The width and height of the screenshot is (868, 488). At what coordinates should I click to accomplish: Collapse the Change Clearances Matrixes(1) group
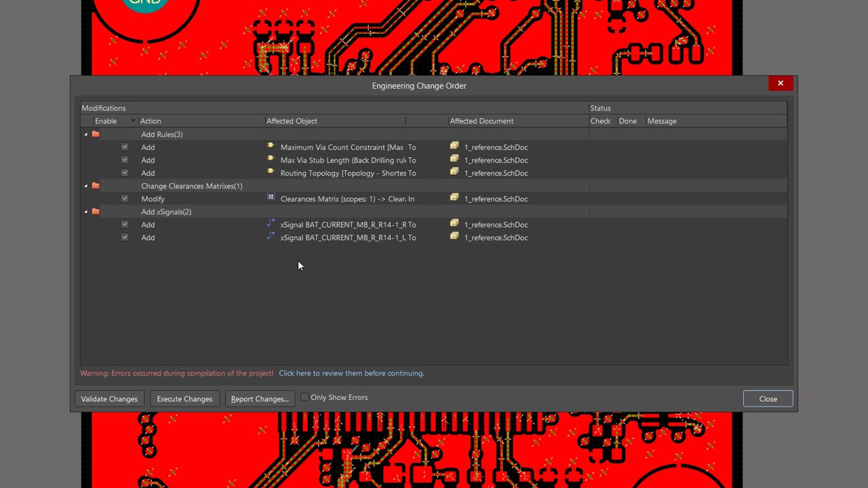tap(86, 186)
